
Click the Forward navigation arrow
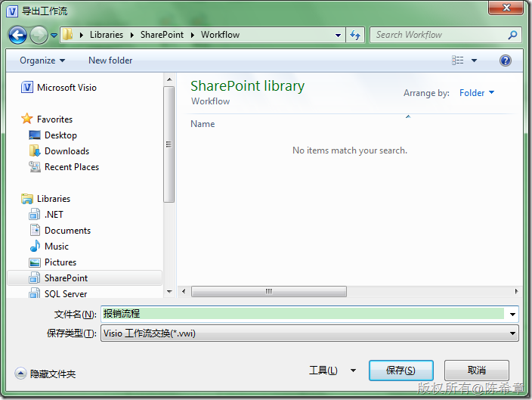[x=39, y=35]
